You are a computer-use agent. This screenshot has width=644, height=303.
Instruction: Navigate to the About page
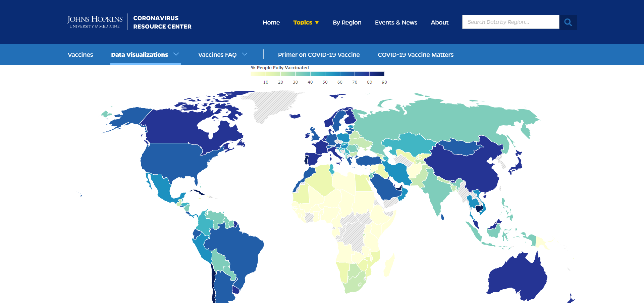tap(439, 23)
